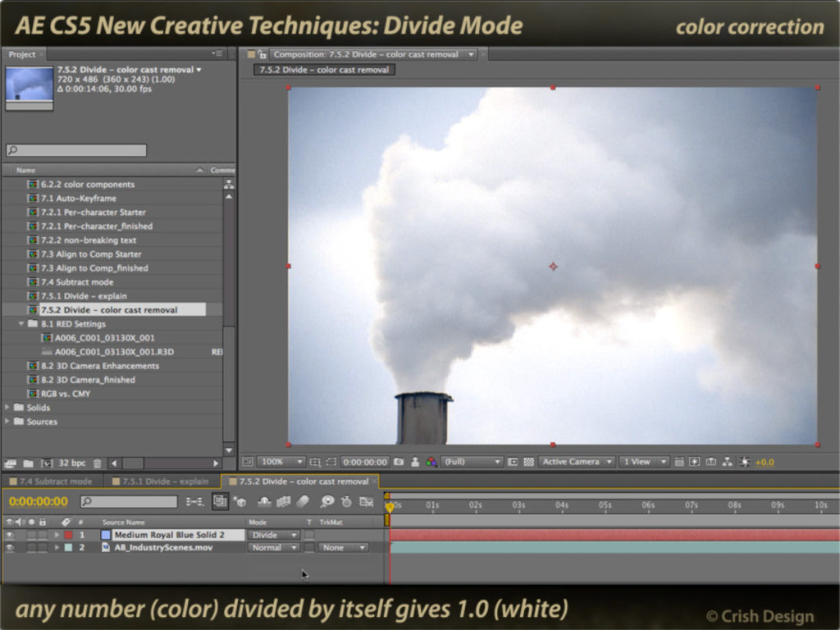The height and width of the screenshot is (630, 840).
Task: Click the aqua label color of layer 2
Action: coord(69,547)
